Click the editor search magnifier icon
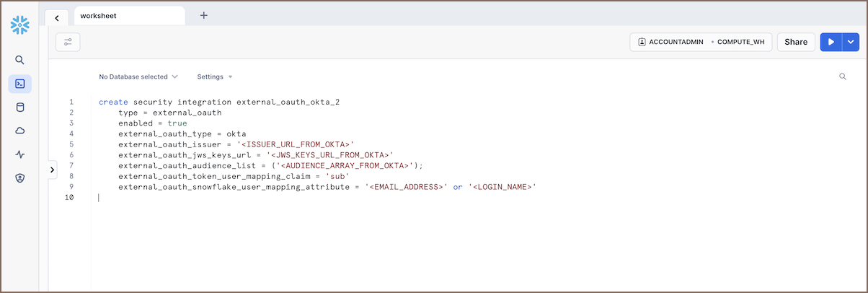The width and height of the screenshot is (868, 293). pos(843,76)
